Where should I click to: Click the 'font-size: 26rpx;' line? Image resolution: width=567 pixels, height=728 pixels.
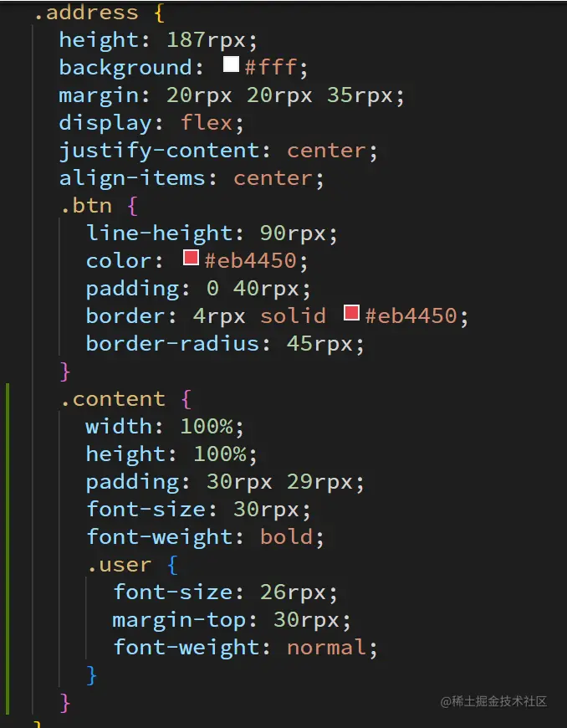point(226,592)
